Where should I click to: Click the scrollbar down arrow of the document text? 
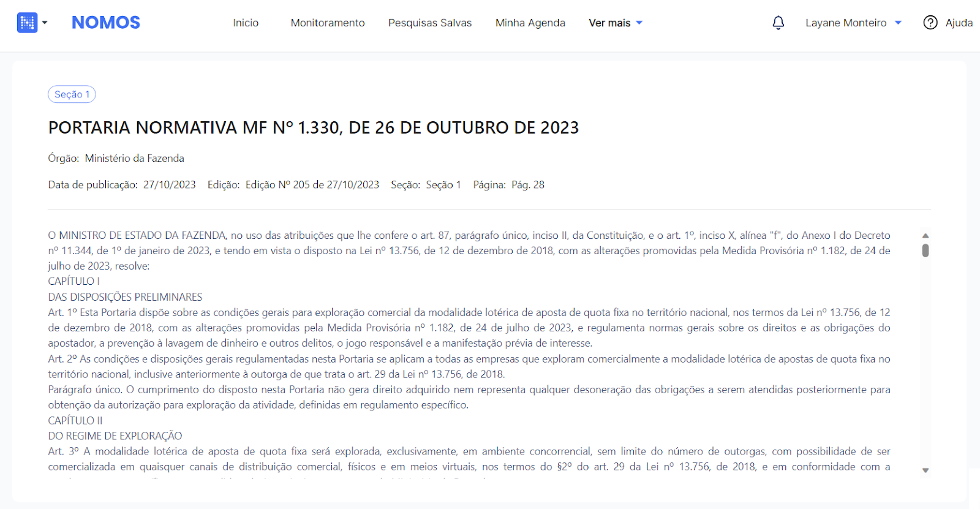coord(925,470)
